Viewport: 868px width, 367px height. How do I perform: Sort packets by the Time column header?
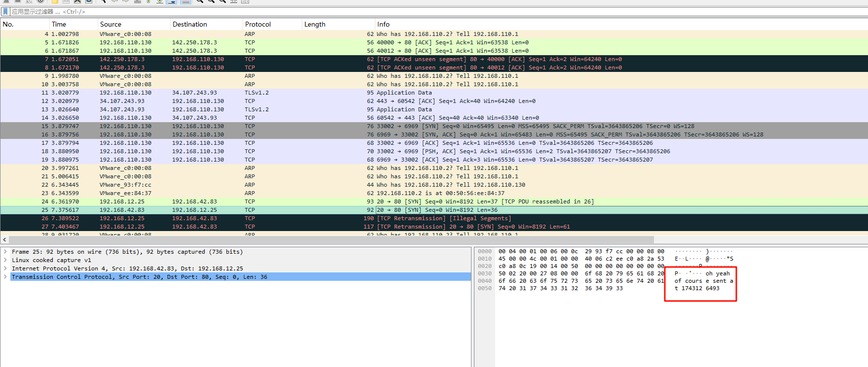[x=59, y=24]
